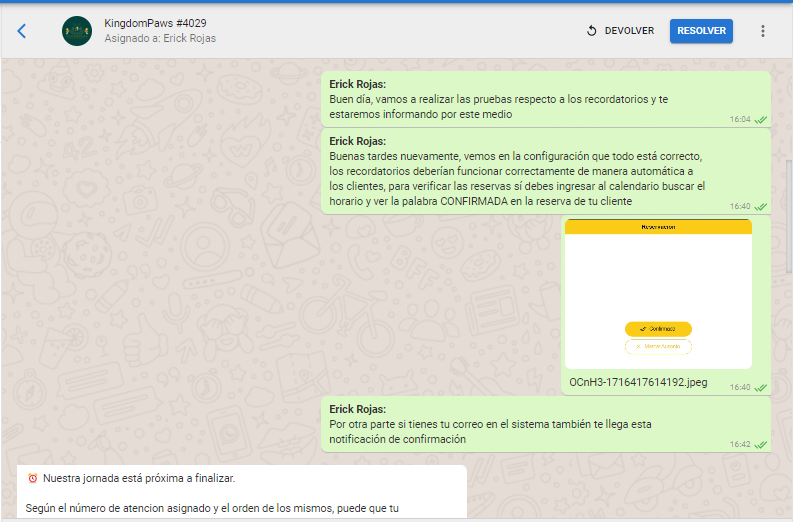Image resolution: width=793 pixels, height=522 pixels.
Task: Open the KingdomPaws #4029 conversation title
Action: click(x=156, y=23)
